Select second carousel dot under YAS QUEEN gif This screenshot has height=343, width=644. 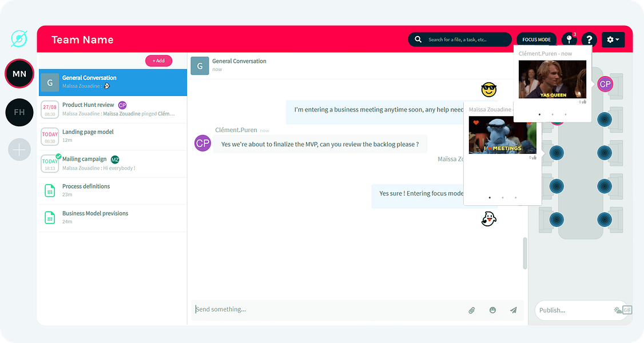tap(552, 114)
